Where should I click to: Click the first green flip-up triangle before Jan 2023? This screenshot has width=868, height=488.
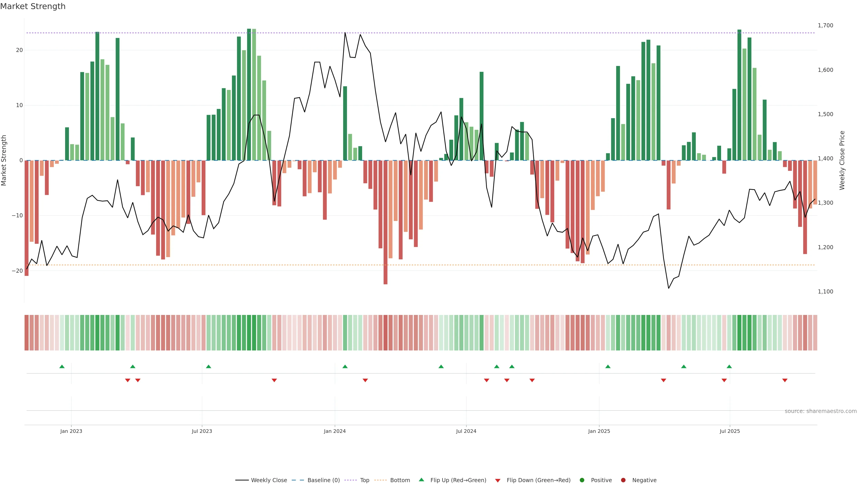click(62, 366)
